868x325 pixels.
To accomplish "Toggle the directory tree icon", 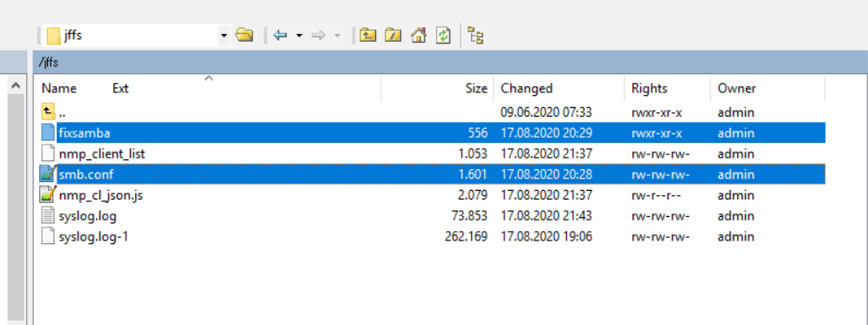I will (x=475, y=36).
